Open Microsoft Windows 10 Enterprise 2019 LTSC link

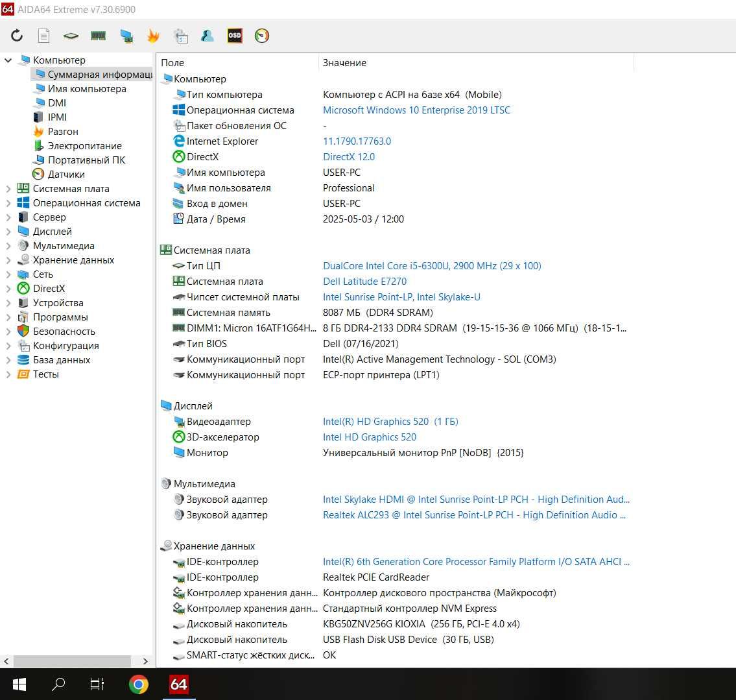click(x=416, y=110)
